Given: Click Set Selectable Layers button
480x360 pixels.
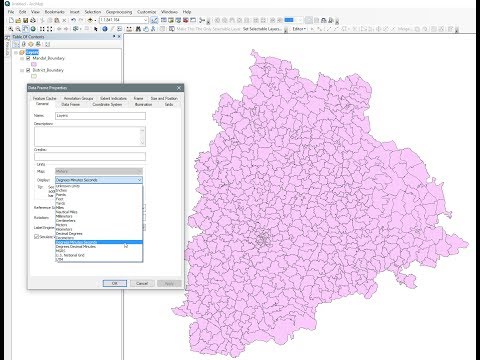Looking at the screenshot, I should pyautogui.click(x=261, y=29).
